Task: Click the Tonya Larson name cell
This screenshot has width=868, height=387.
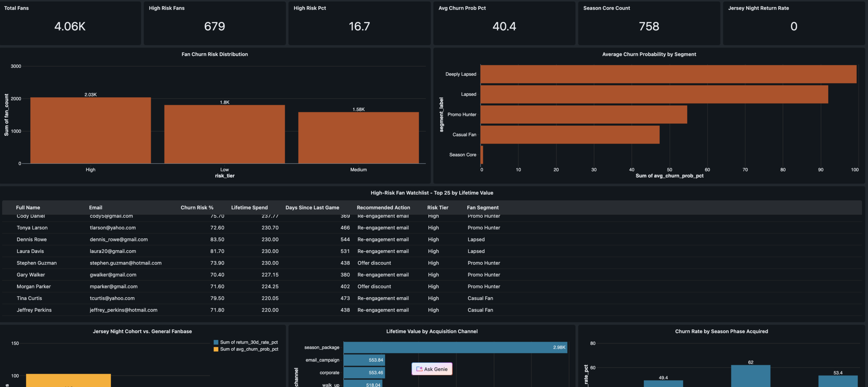Action: click(x=32, y=228)
